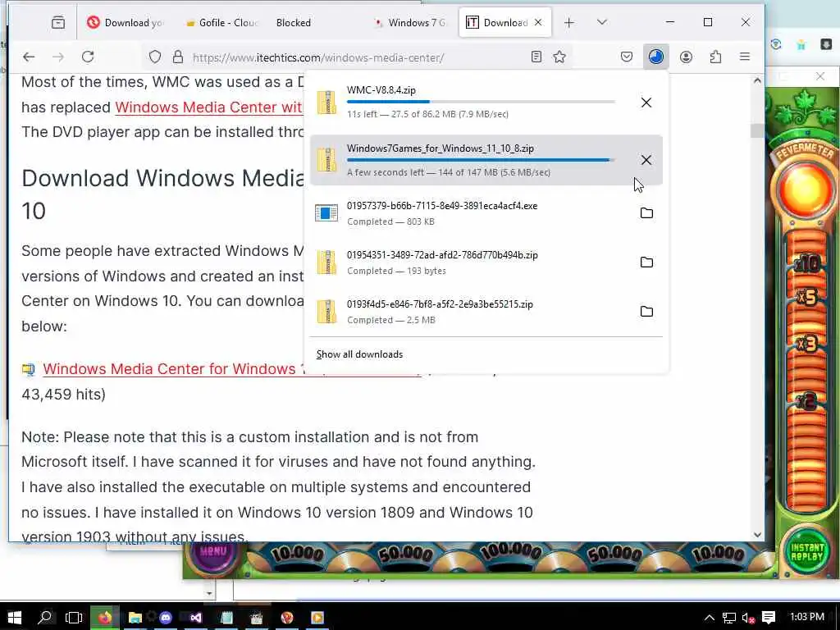840x630 pixels.
Task: Open the 1:03 PM clock
Action: pyautogui.click(x=807, y=617)
